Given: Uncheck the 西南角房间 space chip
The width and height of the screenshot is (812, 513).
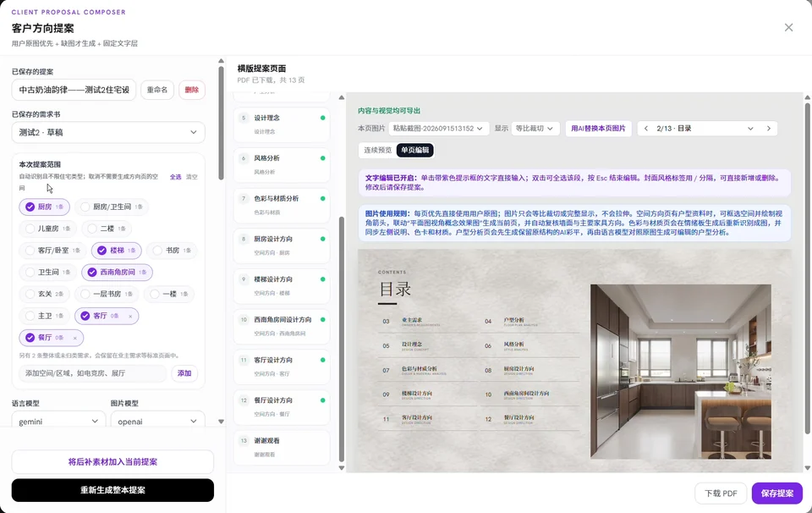Looking at the screenshot, I should tap(117, 272).
